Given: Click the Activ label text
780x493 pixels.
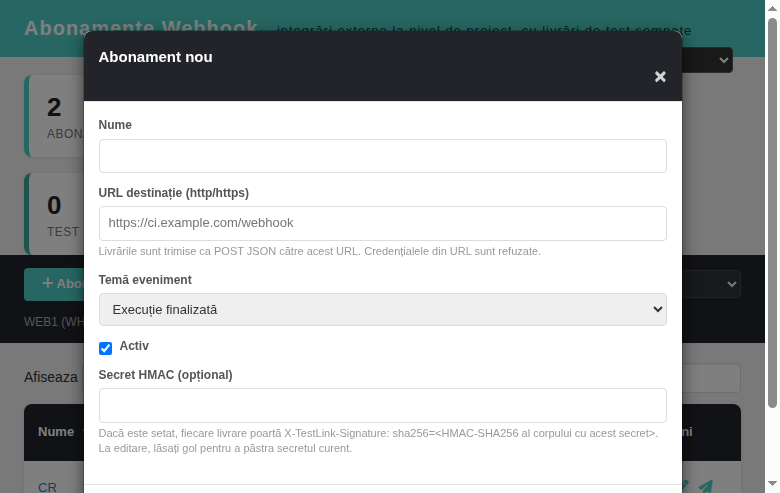Looking at the screenshot, I should tap(134, 346).
